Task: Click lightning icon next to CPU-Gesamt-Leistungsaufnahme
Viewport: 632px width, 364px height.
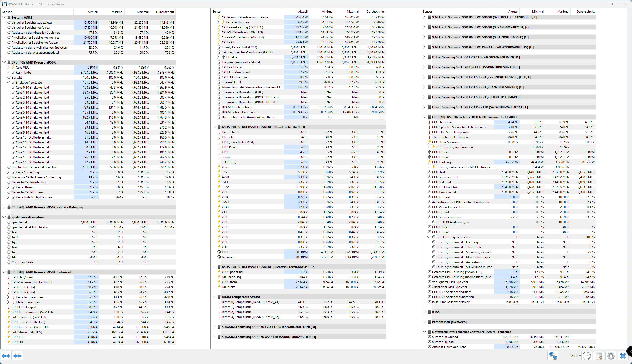Action: point(219,17)
